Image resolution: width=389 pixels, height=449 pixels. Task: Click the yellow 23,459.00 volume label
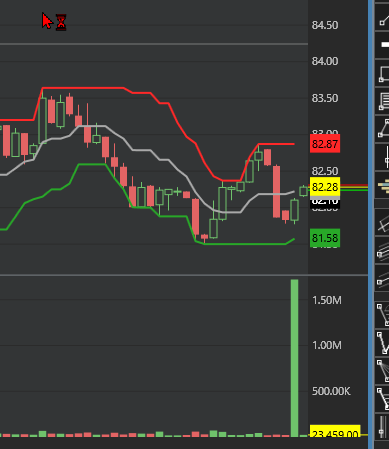pos(335,431)
